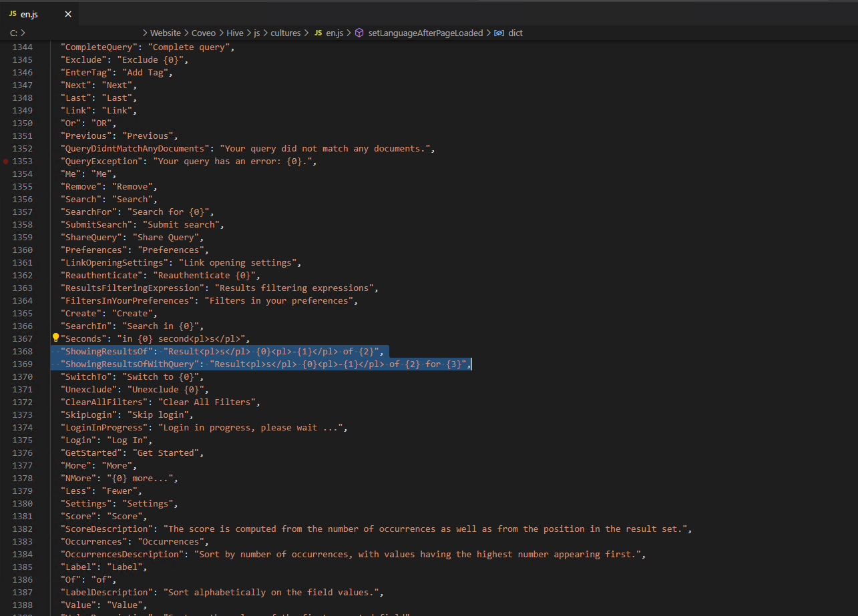The height and width of the screenshot is (616, 858).
Task: Click the "ShareQuery" key
Action: [92, 238]
